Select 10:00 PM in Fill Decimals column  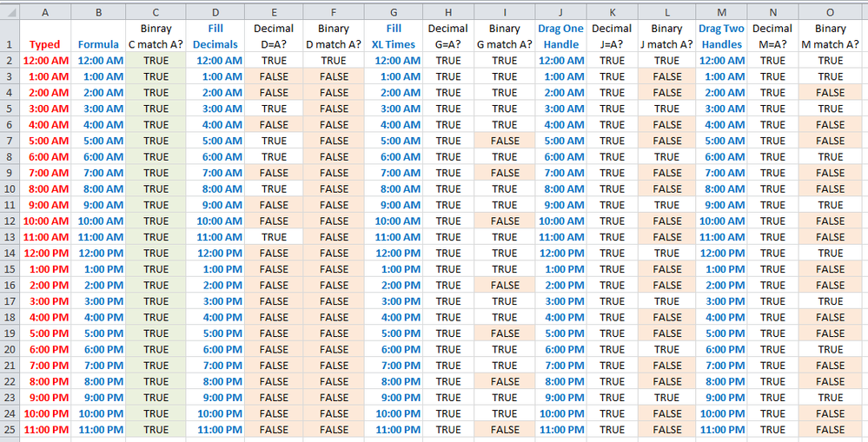point(215,414)
